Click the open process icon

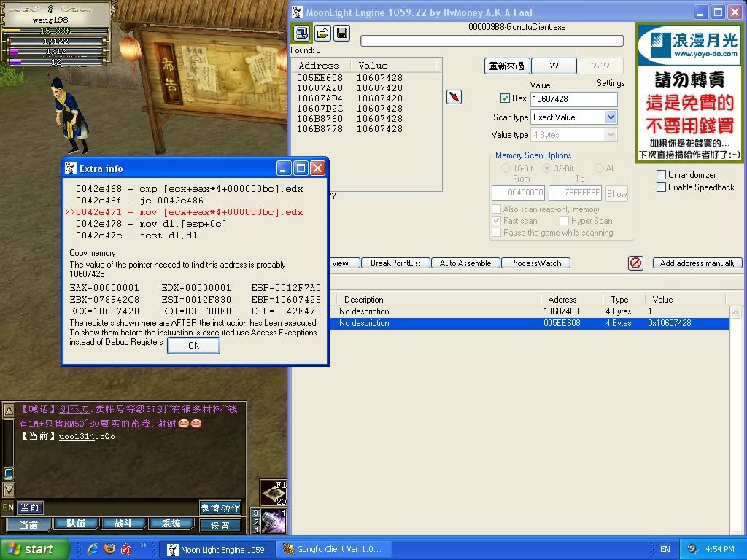pyautogui.click(x=301, y=34)
